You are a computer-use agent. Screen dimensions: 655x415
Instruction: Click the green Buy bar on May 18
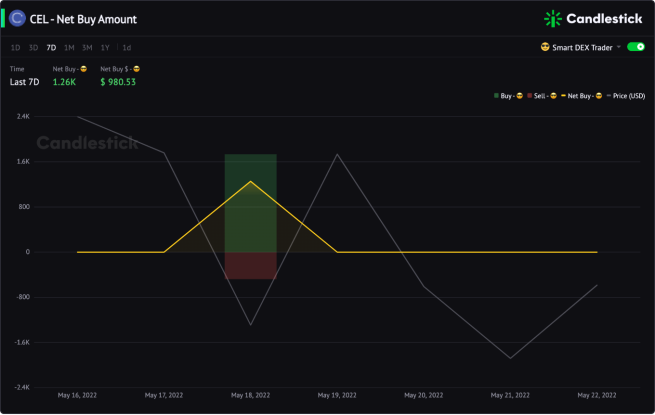click(x=251, y=203)
